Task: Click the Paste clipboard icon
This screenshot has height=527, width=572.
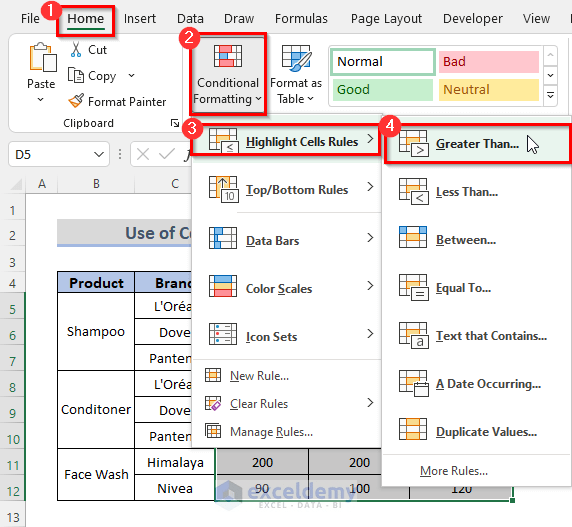Action: (43, 57)
